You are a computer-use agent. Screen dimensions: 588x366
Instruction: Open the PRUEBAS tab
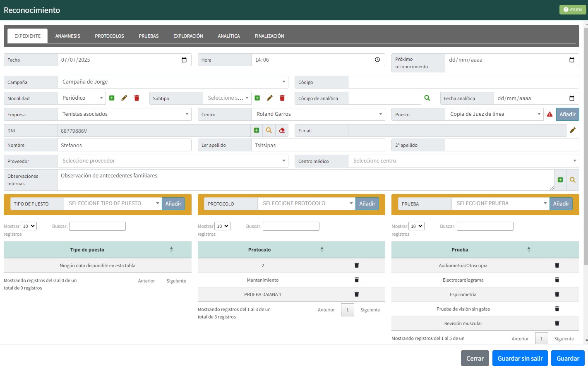point(149,36)
